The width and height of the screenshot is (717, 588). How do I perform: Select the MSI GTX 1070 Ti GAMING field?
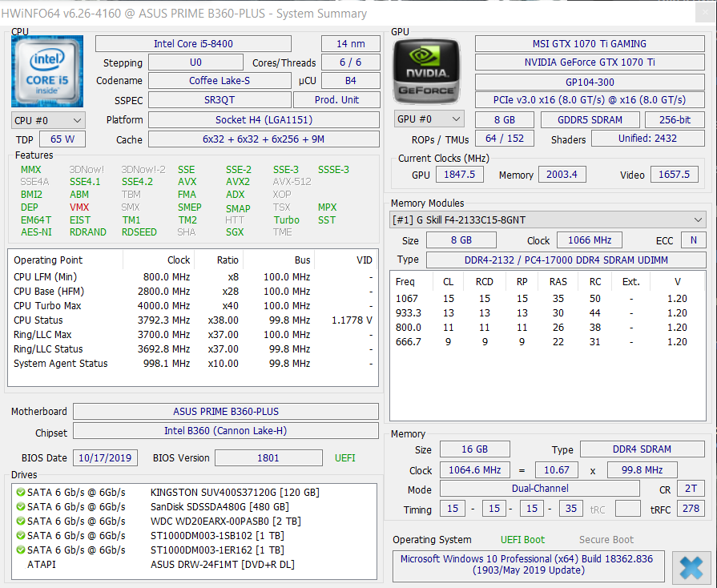590,44
